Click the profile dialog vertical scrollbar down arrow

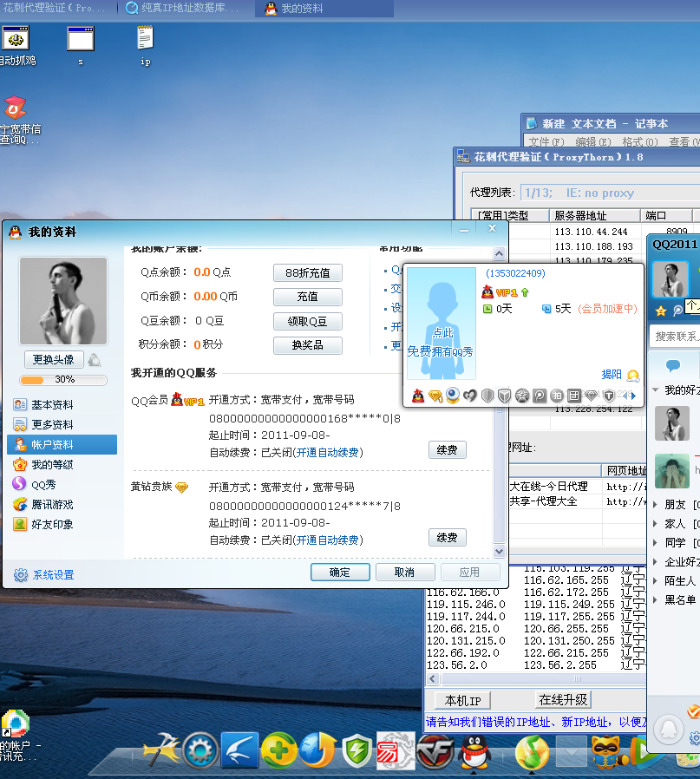click(500, 551)
